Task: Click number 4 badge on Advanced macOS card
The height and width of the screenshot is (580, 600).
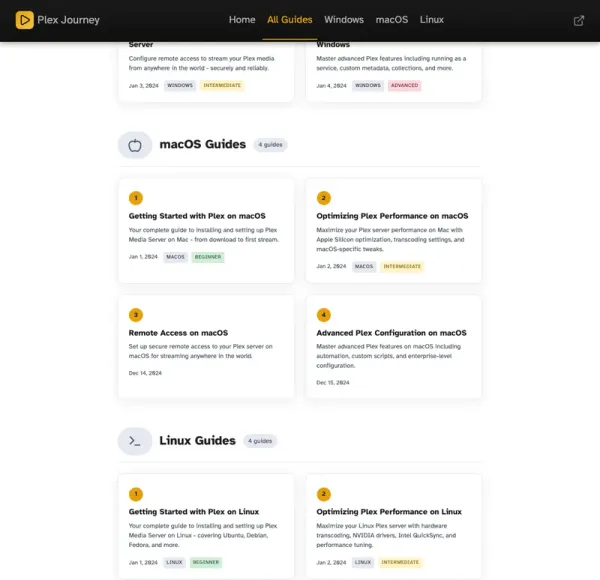Action: tap(324, 315)
